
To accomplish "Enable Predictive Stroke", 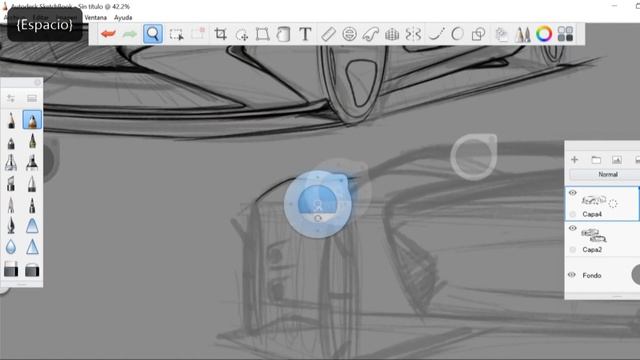I will 457,34.
